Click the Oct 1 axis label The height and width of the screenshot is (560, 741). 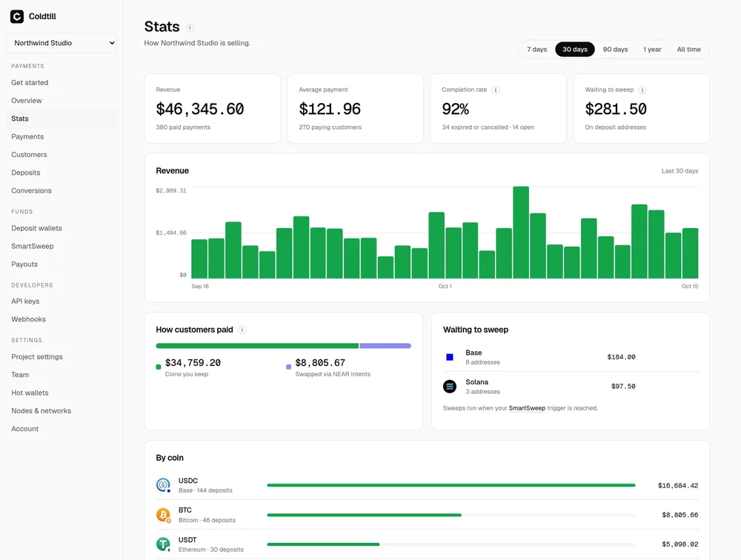445,287
